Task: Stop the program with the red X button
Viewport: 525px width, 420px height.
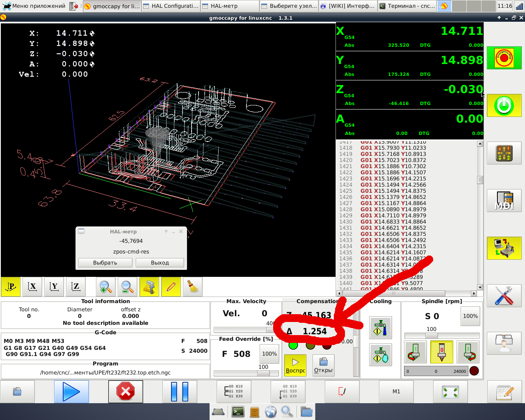Action: 126,392
